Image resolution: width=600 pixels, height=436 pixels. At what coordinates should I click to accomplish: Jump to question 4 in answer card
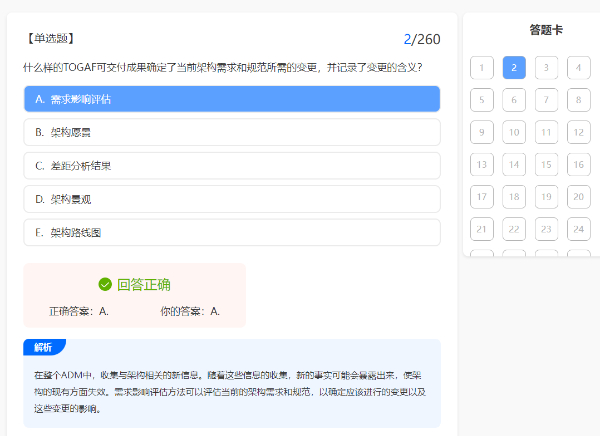[x=579, y=68]
